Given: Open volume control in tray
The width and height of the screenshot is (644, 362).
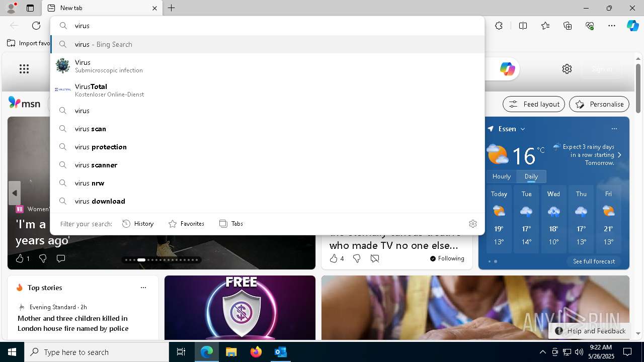Looking at the screenshot, I should (x=579, y=352).
